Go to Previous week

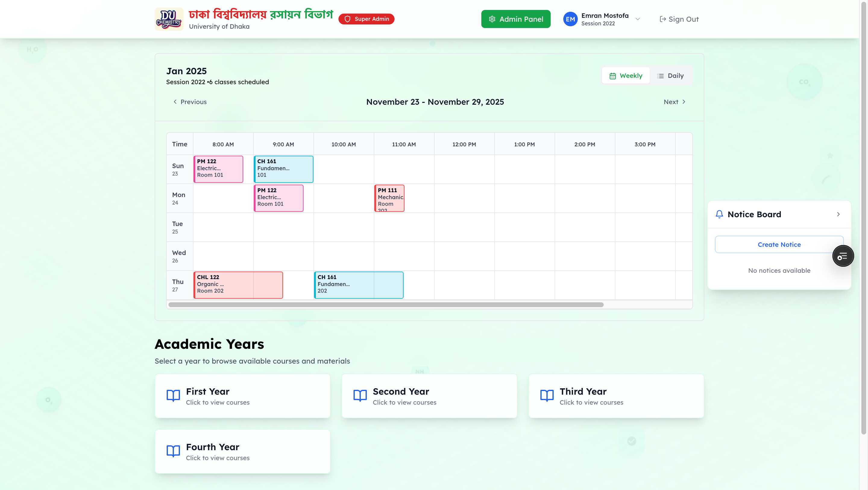tap(190, 102)
